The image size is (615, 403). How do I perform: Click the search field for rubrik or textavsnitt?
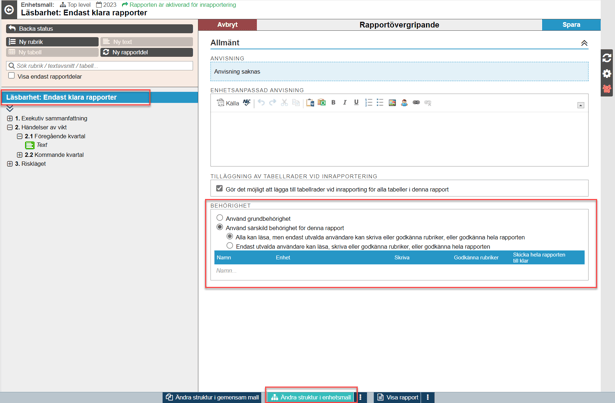coord(99,66)
